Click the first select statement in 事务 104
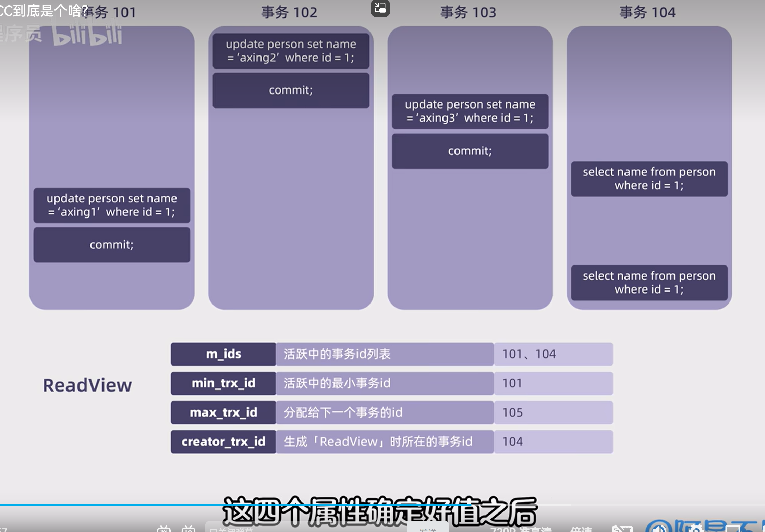Image resolution: width=765 pixels, height=532 pixels. [649, 178]
